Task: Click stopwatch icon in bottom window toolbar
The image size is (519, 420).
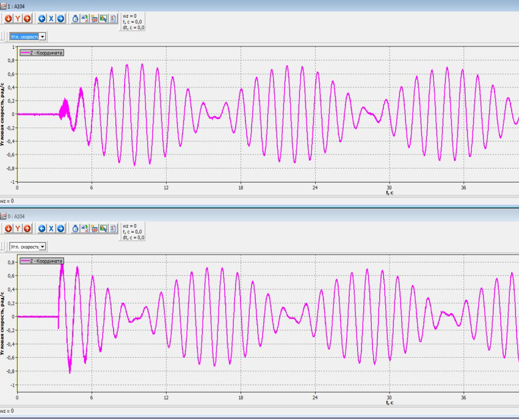Action: 75,228
